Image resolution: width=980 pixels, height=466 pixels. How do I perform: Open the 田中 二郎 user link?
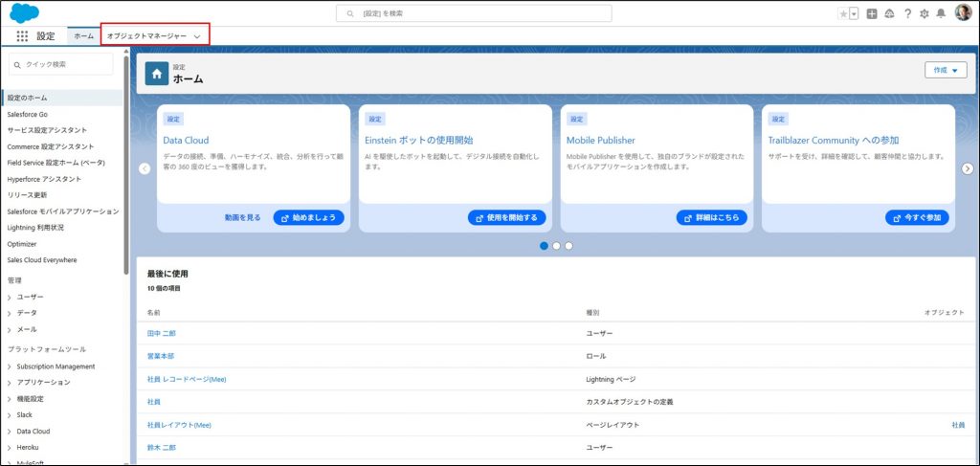pyautogui.click(x=161, y=333)
